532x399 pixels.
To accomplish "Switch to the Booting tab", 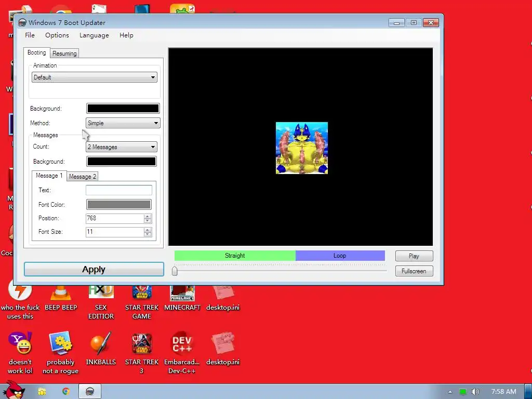I will click(37, 52).
